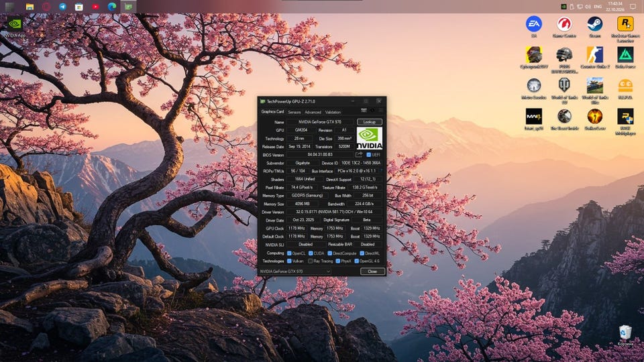Click the BIOS export share icon
The width and height of the screenshot is (644, 362).
point(358,155)
